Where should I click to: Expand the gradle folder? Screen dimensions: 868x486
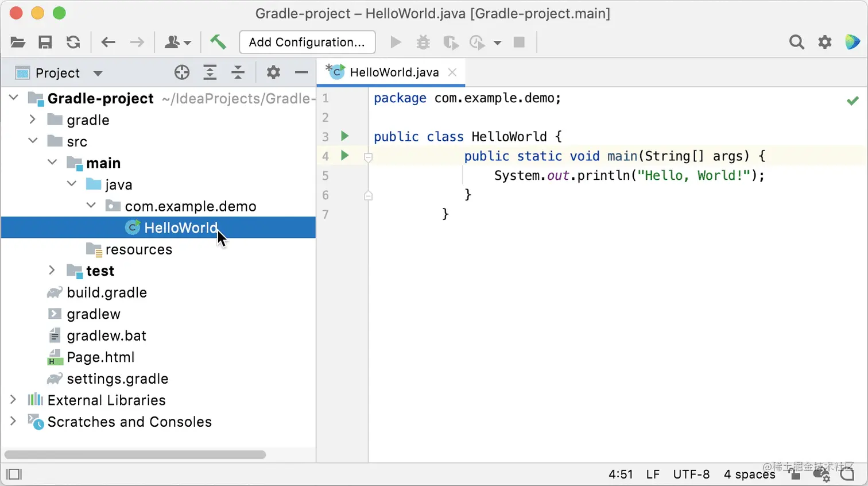tap(33, 119)
